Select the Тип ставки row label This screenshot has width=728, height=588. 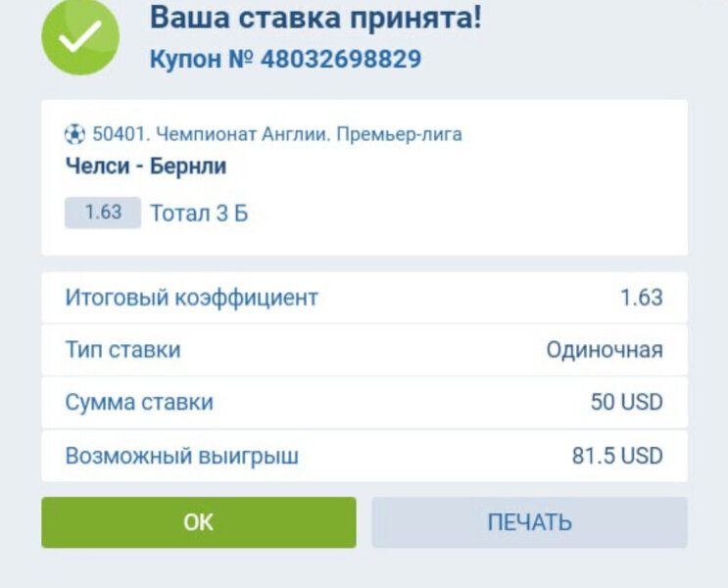click(122, 350)
